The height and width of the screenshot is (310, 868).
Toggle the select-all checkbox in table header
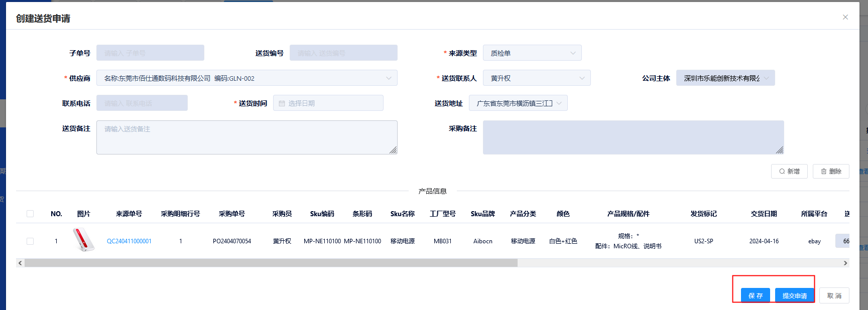click(30, 214)
